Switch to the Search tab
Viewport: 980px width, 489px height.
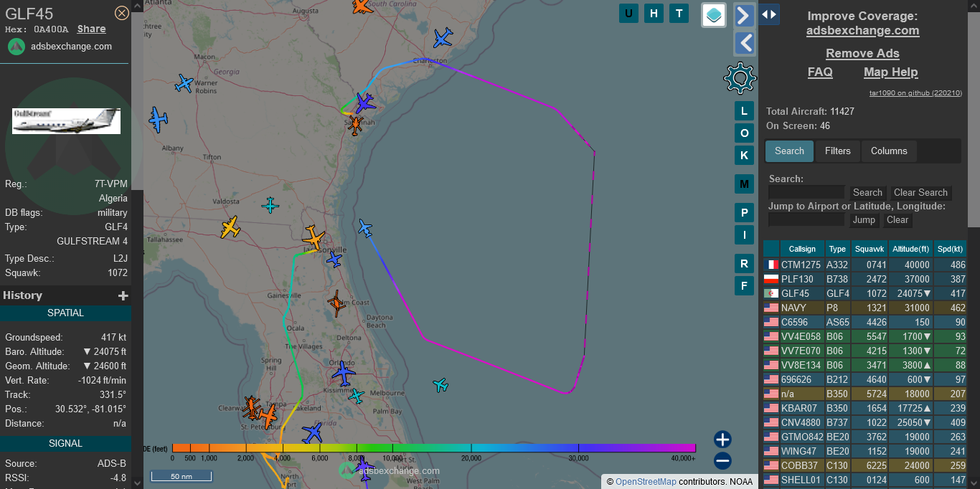click(x=789, y=151)
